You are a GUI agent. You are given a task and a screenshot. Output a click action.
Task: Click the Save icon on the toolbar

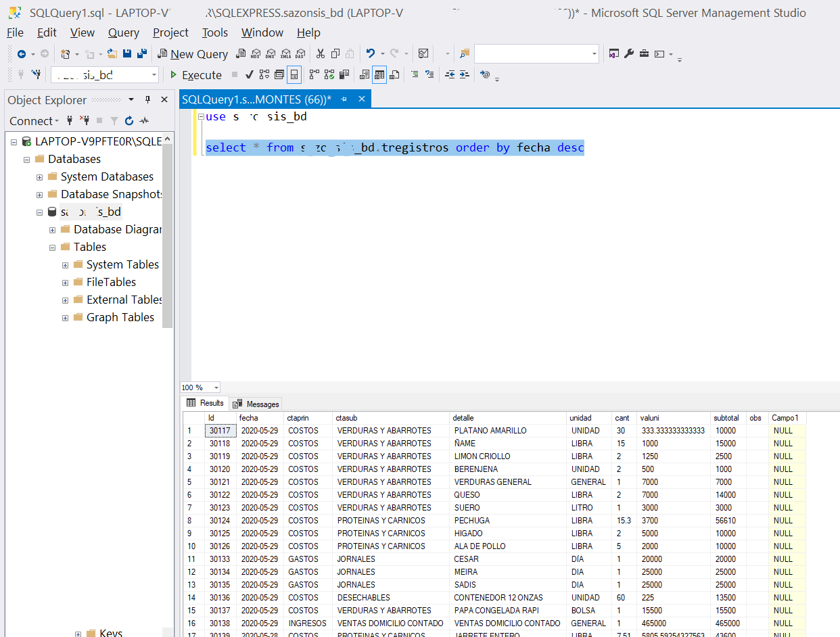[x=126, y=53]
